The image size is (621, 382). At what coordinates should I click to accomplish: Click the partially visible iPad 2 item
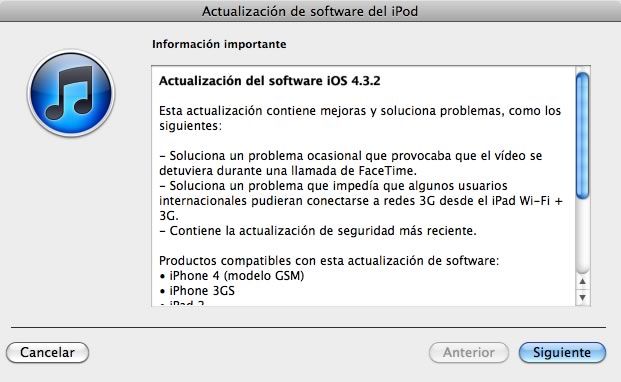(x=182, y=303)
